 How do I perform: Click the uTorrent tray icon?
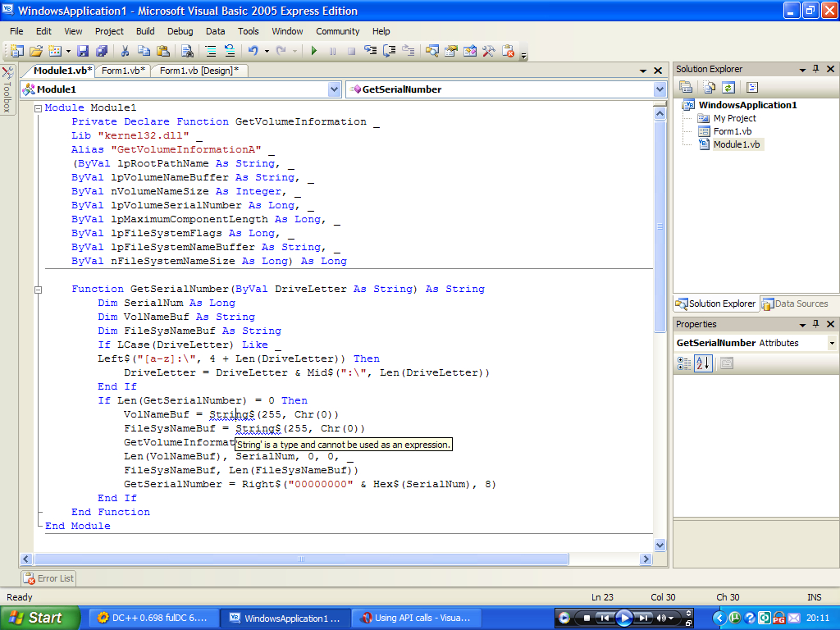click(734, 619)
